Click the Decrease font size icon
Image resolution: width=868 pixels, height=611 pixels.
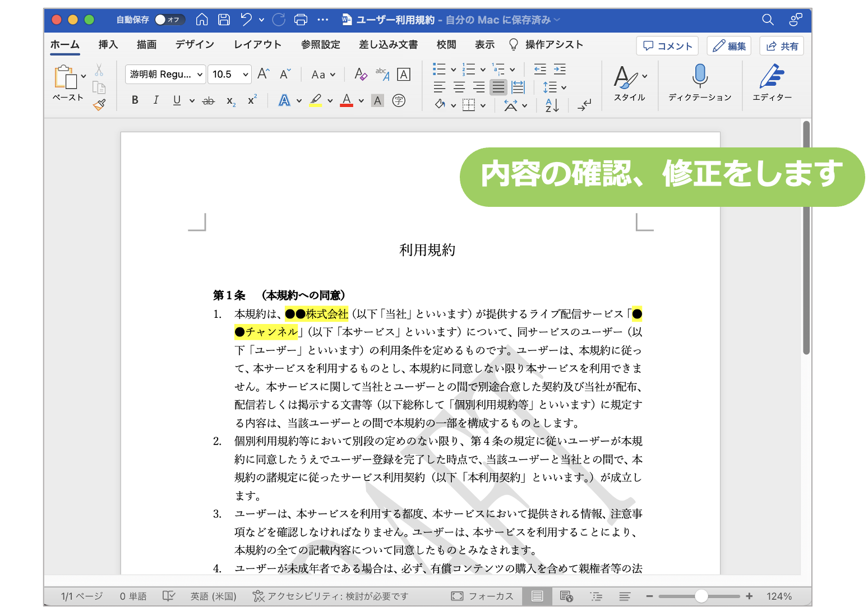[285, 73]
